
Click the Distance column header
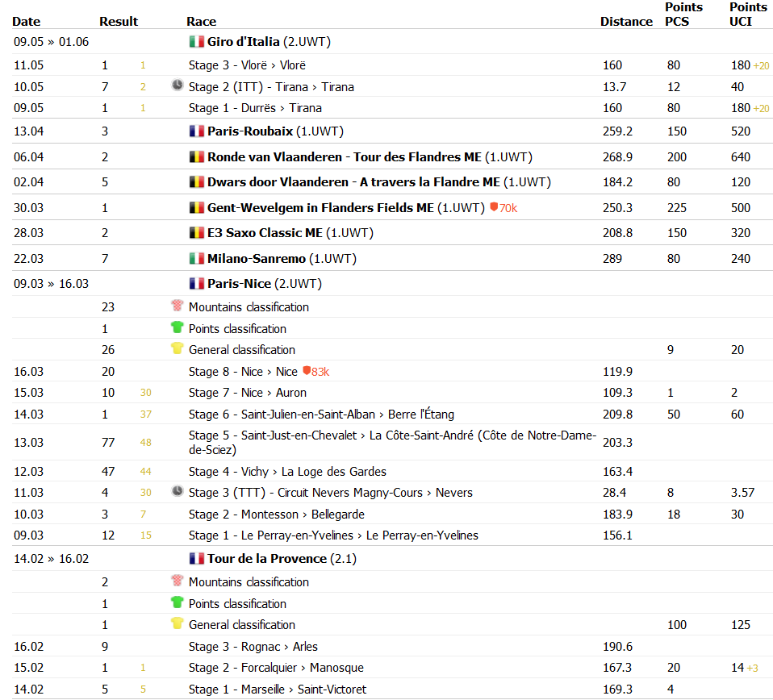626,22
